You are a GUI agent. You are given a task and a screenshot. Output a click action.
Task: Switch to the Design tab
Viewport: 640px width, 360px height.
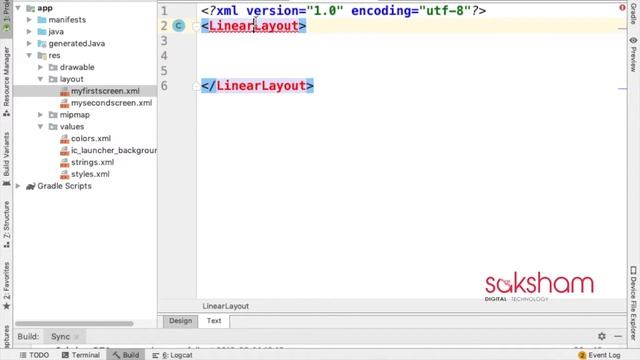pos(180,321)
